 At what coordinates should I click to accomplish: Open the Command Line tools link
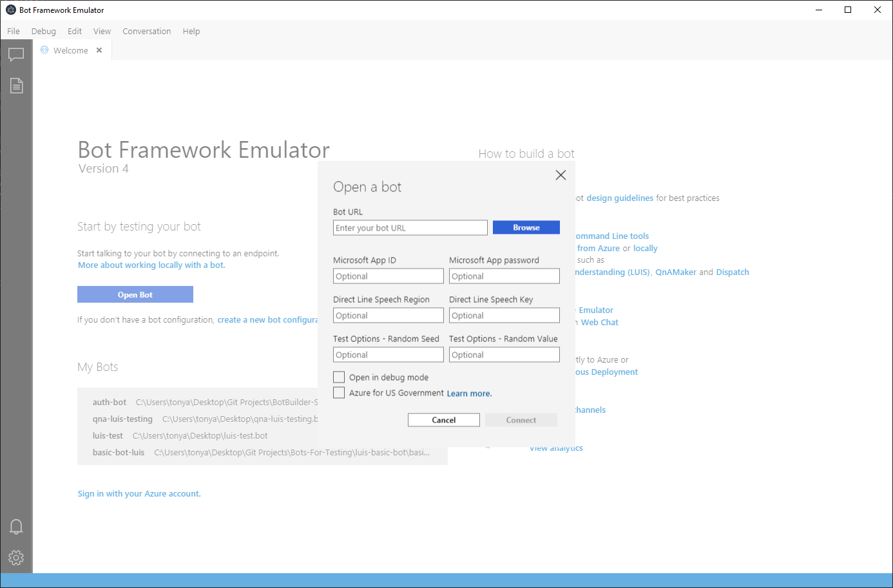pyautogui.click(x=612, y=236)
